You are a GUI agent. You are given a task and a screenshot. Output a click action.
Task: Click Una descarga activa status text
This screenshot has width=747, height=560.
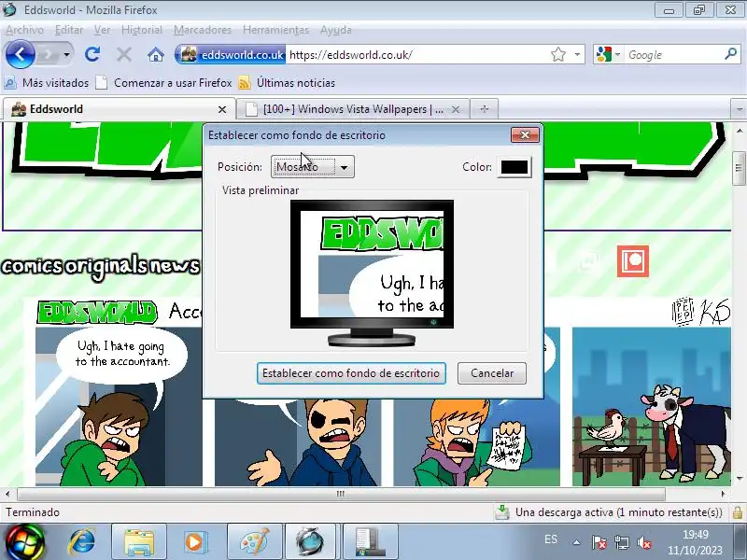click(619, 512)
